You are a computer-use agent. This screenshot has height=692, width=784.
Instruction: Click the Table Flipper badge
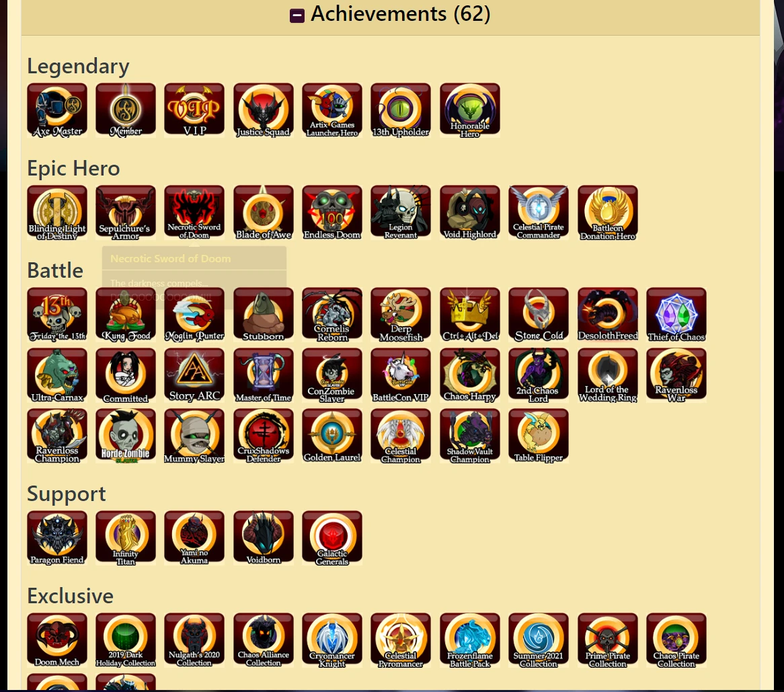(x=539, y=436)
